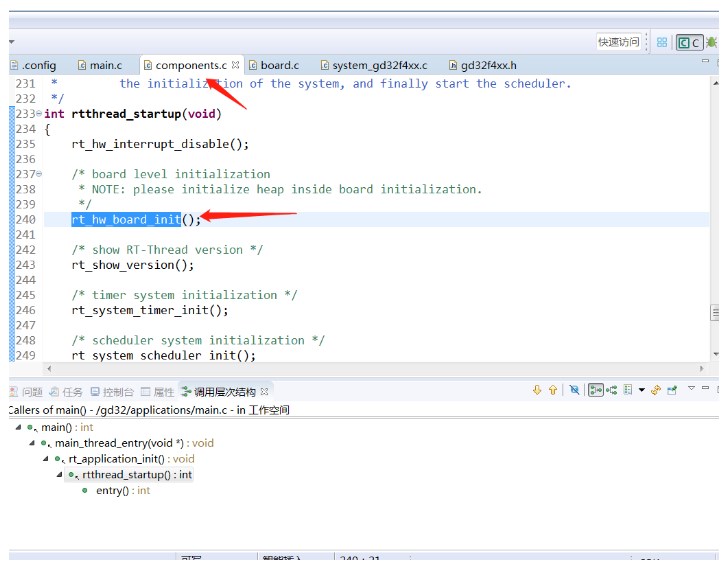The width and height of the screenshot is (723, 565).
Task: Open the call hierarchy view menu triangle
Action: coord(690,390)
